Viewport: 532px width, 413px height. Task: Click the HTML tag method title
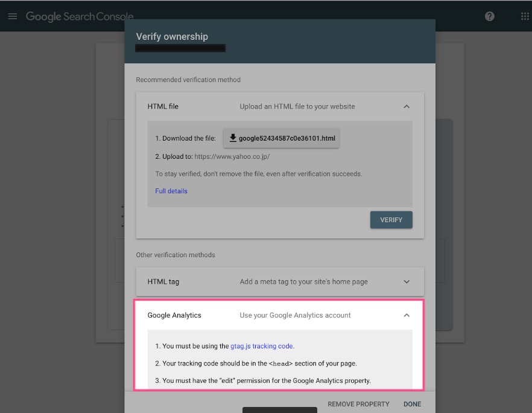click(163, 281)
